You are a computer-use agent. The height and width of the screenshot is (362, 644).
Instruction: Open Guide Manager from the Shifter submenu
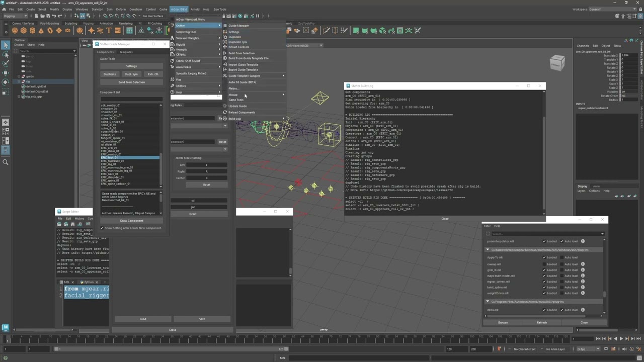pyautogui.click(x=238, y=26)
